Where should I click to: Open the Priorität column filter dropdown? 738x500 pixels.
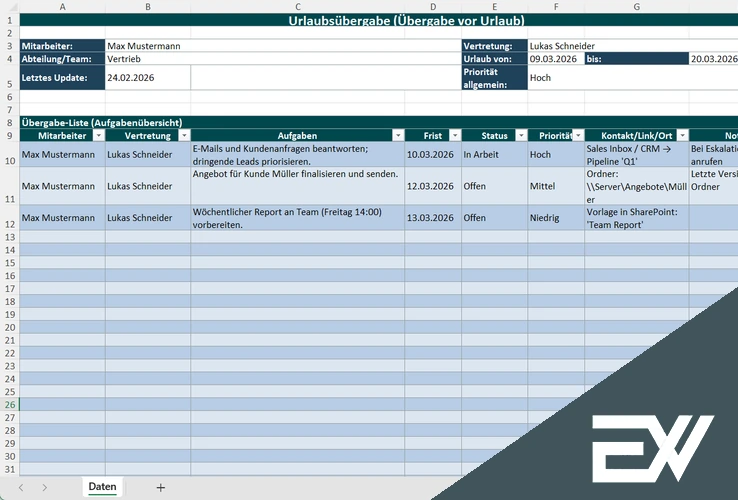pos(578,136)
